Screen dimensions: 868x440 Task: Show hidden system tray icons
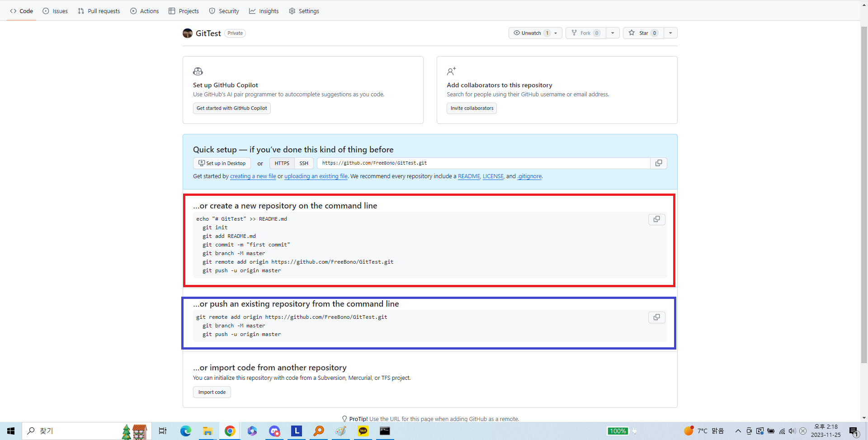click(x=738, y=431)
